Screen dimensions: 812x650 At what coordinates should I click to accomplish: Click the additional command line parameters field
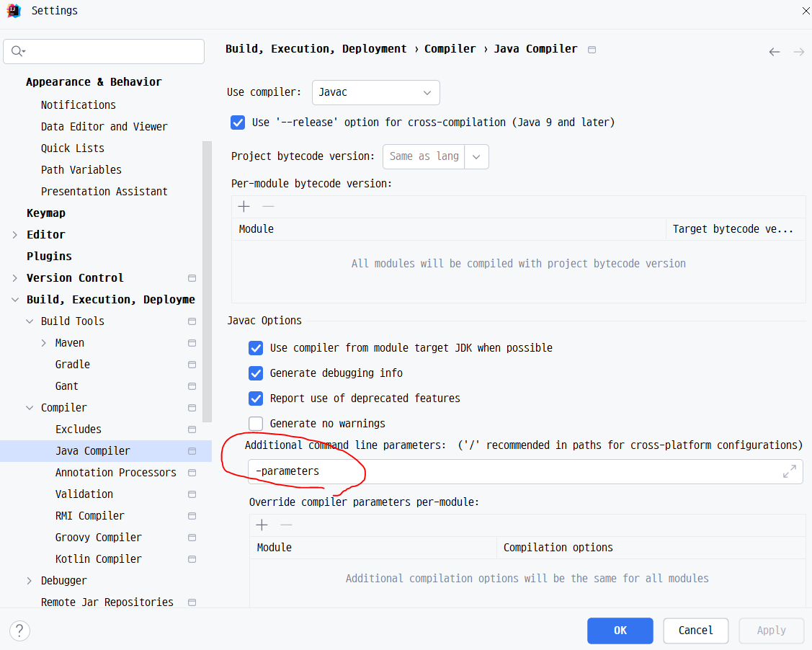pyautogui.click(x=525, y=472)
